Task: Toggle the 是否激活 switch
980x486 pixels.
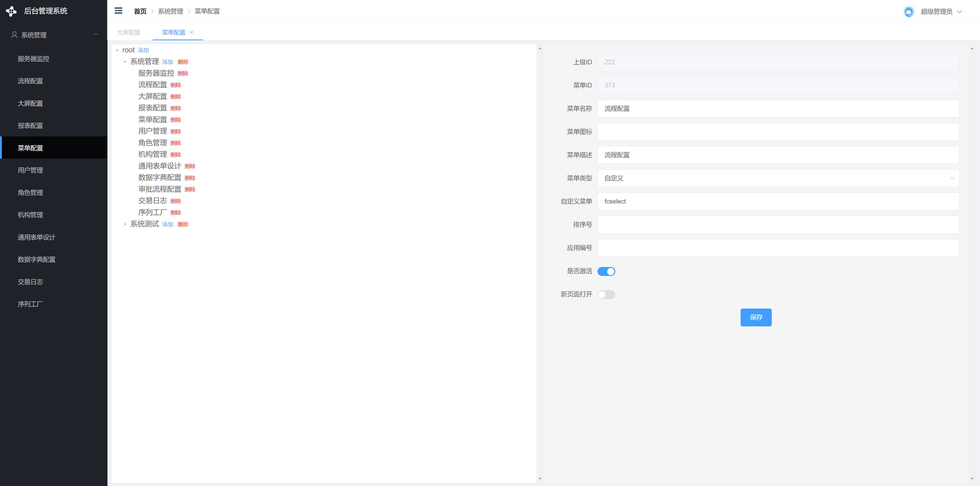Action: pyautogui.click(x=606, y=271)
